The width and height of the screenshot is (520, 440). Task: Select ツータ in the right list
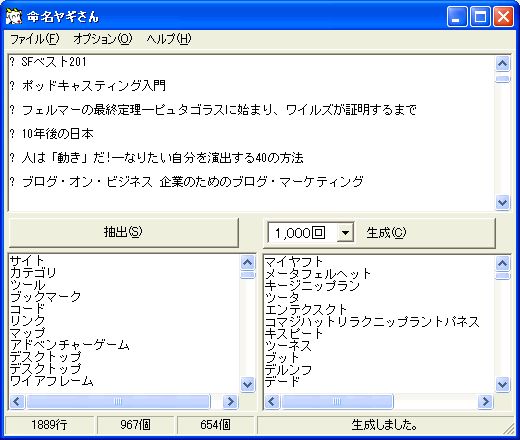pyautogui.click(x=282, y=298)
